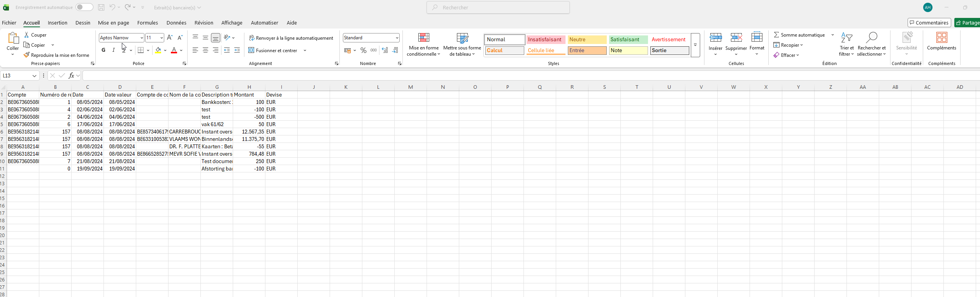Click the Couper scissors icon
The image size is (980, 297).
click(26, 35)
